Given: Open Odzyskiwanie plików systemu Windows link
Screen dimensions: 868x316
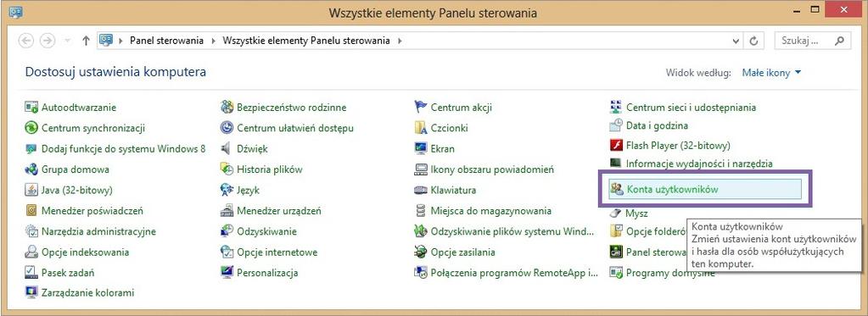Looking at the screenshot, I should click(512, 231).
